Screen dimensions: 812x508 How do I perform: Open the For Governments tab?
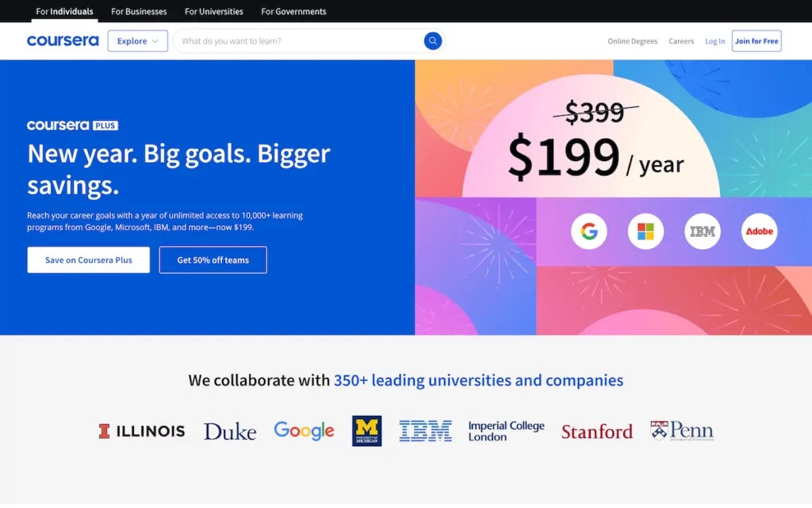coord(293,12)
